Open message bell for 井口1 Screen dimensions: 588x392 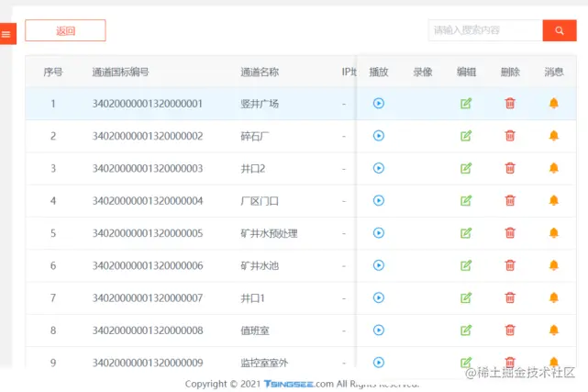pyautogui.click(x=554, y=297)
